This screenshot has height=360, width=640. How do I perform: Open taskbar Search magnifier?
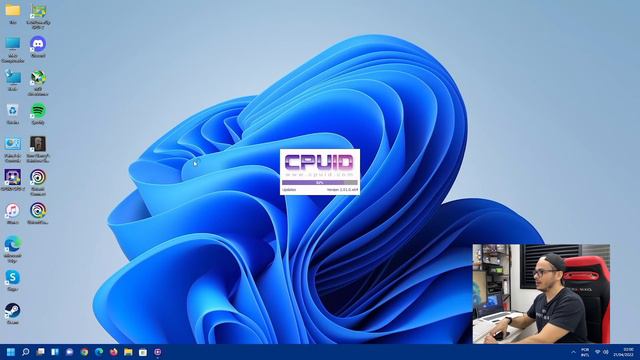coord(26,352)
